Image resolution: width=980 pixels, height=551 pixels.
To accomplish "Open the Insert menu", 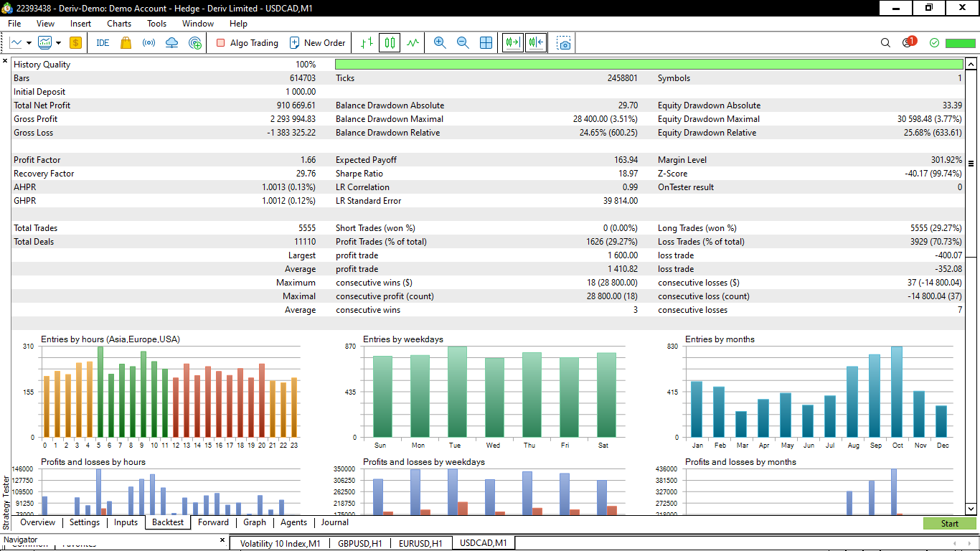I will (x=80, y=24).
